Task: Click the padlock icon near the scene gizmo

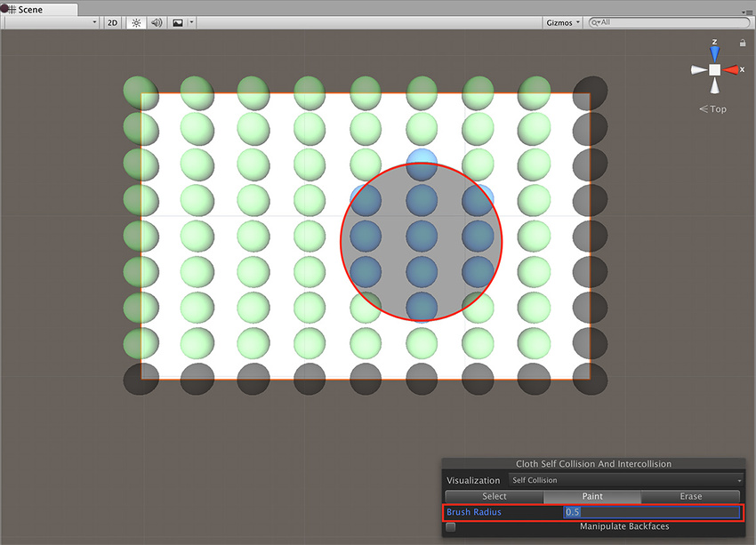Action: 744,42
